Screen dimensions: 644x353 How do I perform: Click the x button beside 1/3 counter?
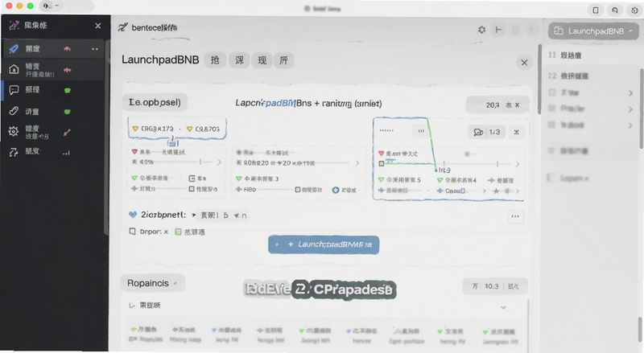coord(516,132)
